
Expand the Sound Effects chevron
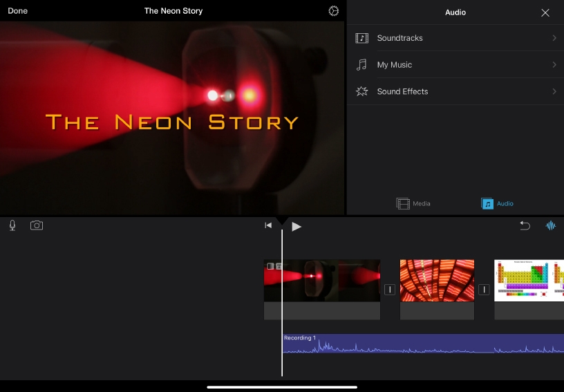[x=554, y=91]
